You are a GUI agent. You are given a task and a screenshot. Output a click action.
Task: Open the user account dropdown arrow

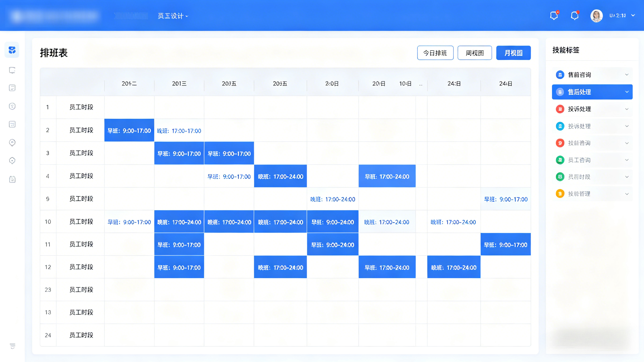[x=633, y=16]
